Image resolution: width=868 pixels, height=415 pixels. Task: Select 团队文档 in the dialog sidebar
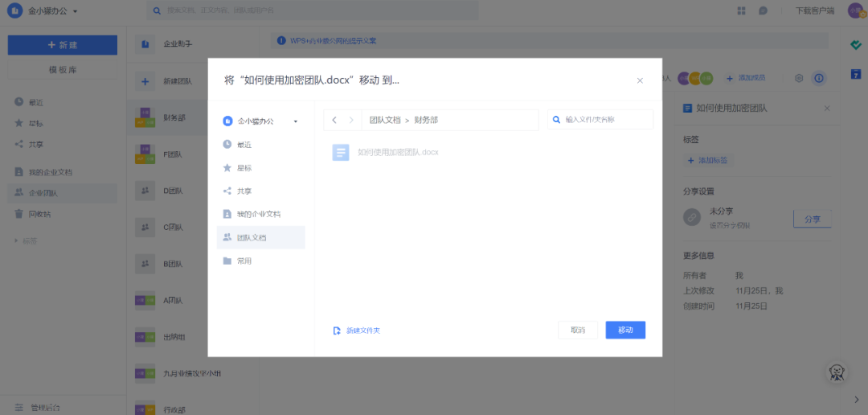click(260, 237)
